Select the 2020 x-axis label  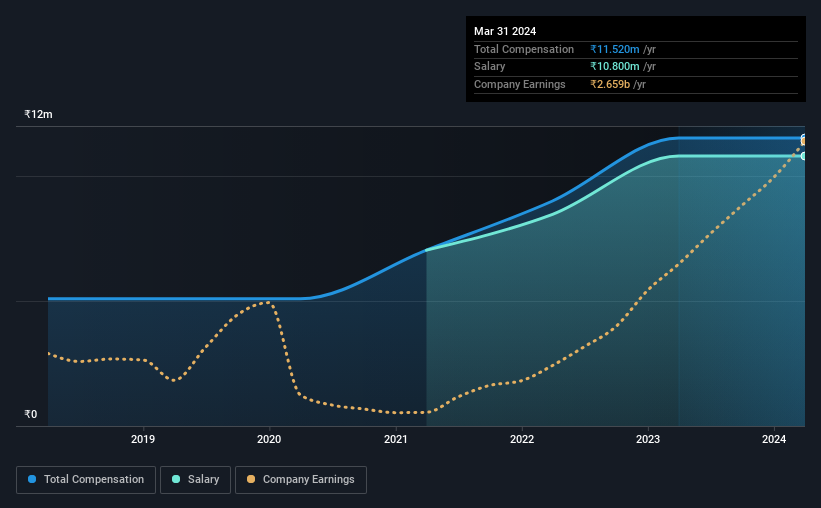[x=269, y=439]
